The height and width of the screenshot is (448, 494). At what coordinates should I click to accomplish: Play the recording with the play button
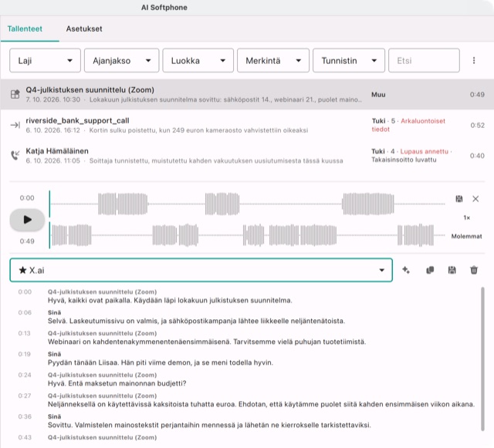pyautogui.click(x=27, y=220)
